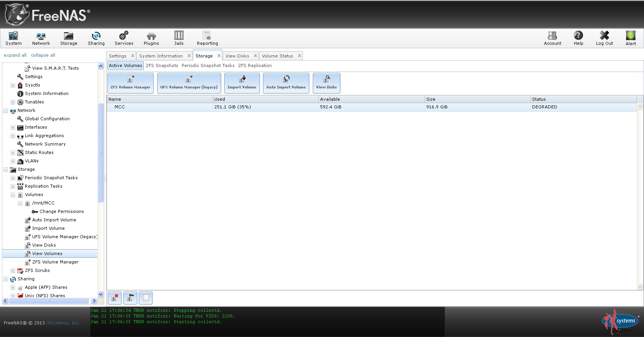
Task: Click the View Disks toolbar button
Action: pyautogui.click(x=327, y=83)
